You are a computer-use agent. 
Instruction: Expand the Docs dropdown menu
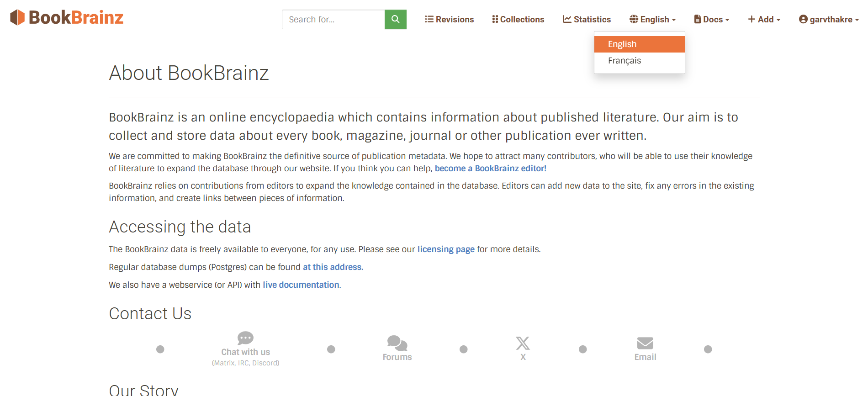(x=711, y=19)
